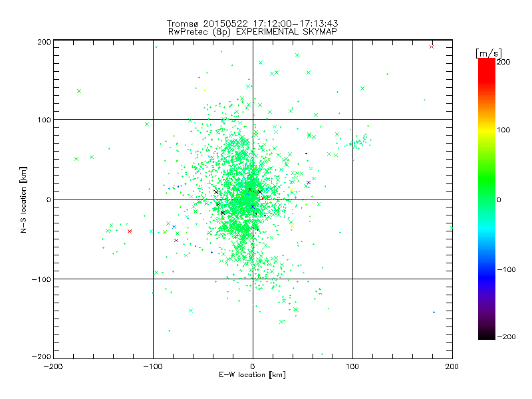The image size is (532, 399).
Task: Click the x-axis tick label '-100'
Action: point(153,366)
